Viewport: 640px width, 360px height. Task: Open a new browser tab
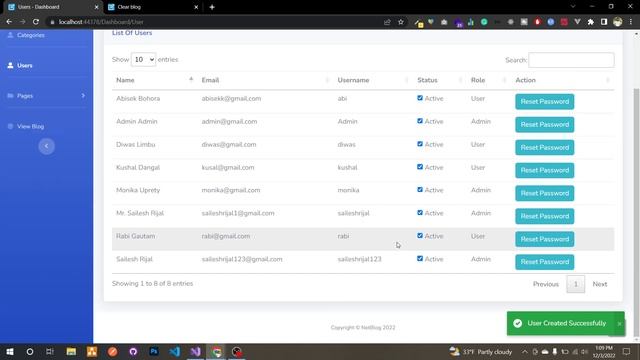point(212,7)
